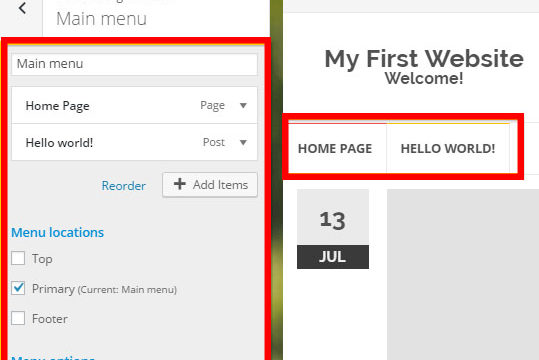Enable the Top menu location checkbox
The height and width of the screenshot is (360, 539).
coord(18,258)
